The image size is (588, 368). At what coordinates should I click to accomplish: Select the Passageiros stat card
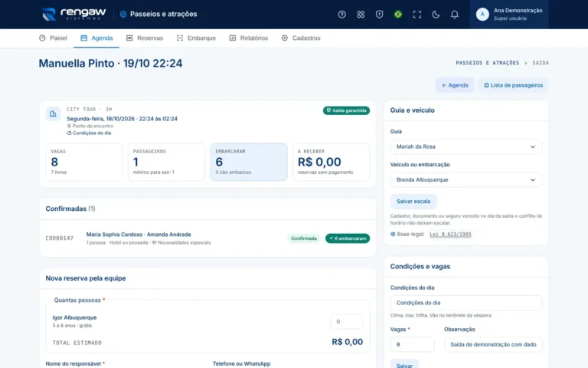click(x=166, y=162)
